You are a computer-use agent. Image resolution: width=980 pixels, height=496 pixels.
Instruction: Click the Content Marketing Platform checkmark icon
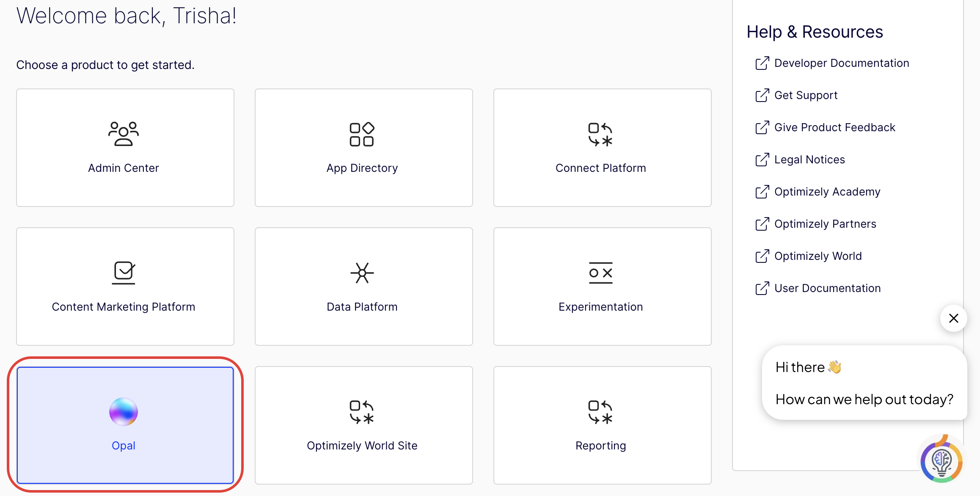(x=124, y=273)
